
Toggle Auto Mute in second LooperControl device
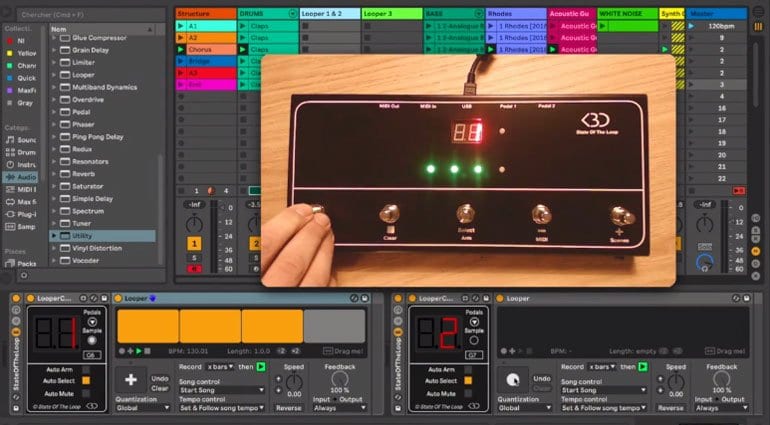click(468, 393)
